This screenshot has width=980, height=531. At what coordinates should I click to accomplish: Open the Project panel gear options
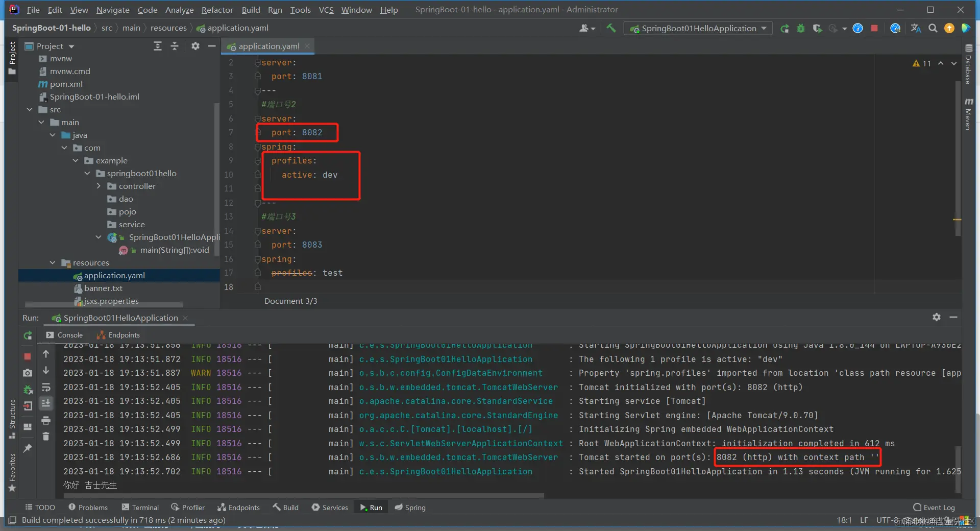click(x=195, y=46)
